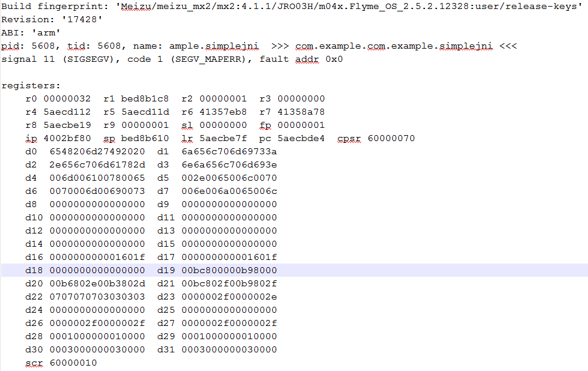Click d31 value 0003000000030000
The width and height of the screenshot is (588, 371).
coord(229,349)
